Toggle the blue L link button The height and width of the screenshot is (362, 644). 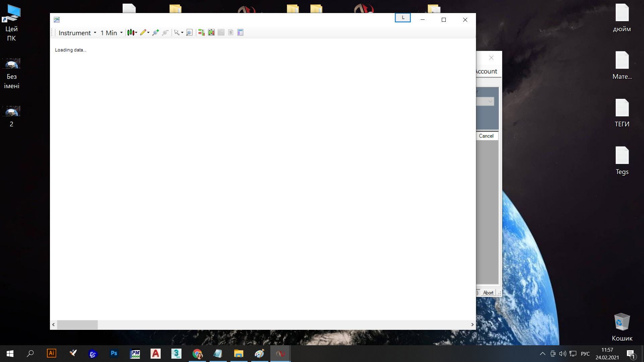click(402, 18)
